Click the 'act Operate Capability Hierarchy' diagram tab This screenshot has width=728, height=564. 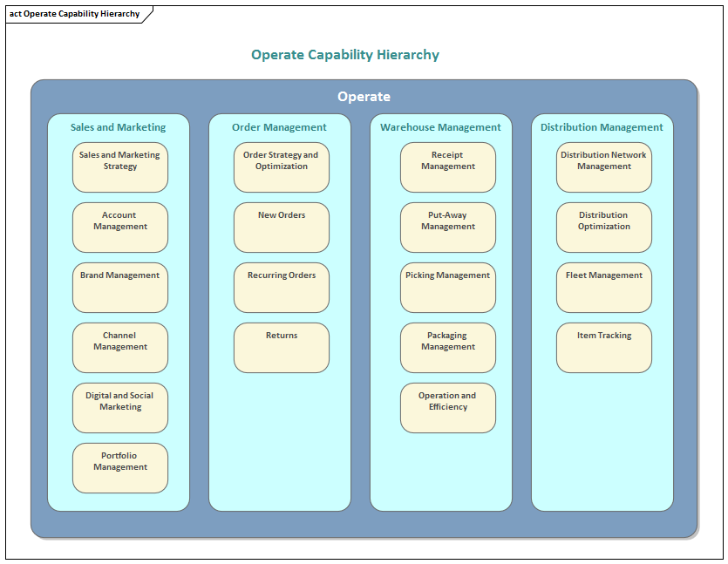click(74, 13)
